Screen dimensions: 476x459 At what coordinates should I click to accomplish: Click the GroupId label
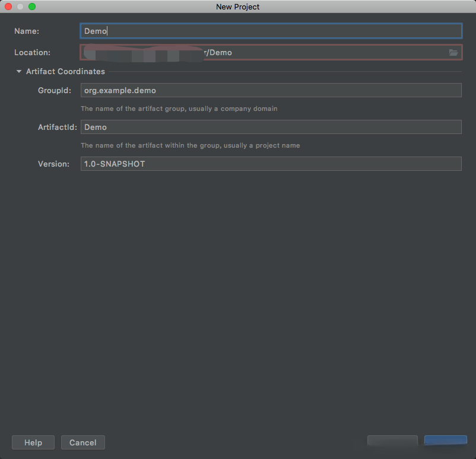(55, 90)
